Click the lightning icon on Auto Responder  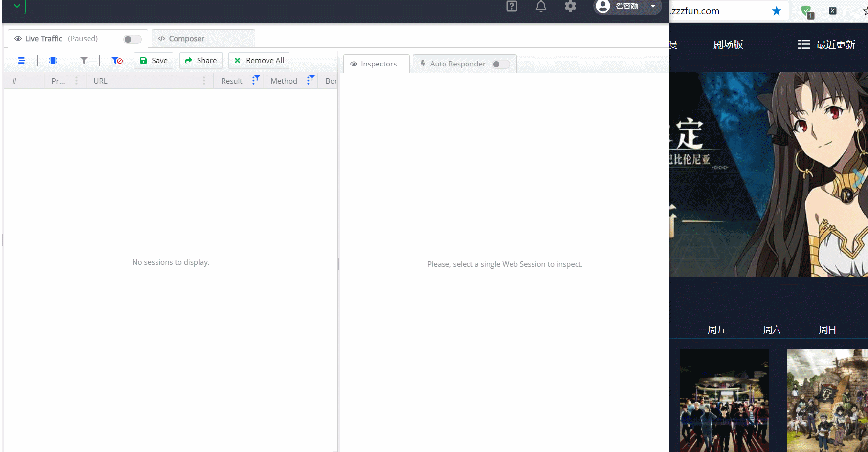[x=423, y=64]
